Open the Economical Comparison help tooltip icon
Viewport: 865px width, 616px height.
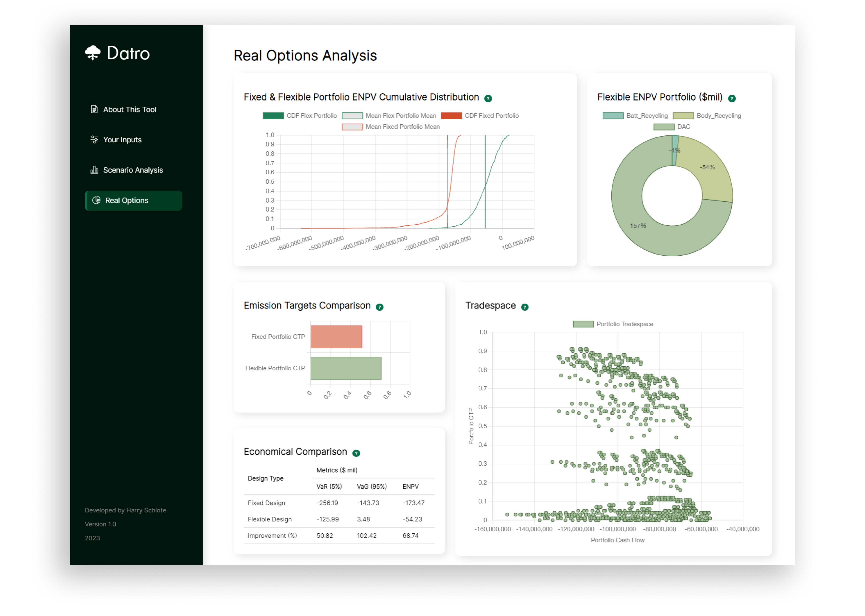[356, 453]
